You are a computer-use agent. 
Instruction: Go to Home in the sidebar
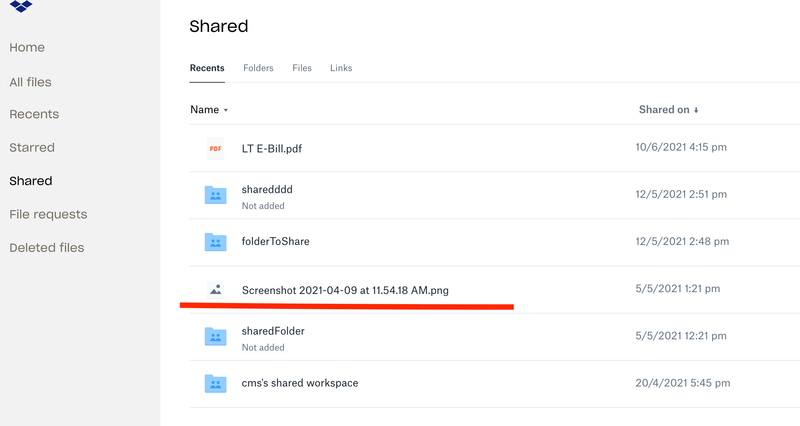[x=27, y=47]
